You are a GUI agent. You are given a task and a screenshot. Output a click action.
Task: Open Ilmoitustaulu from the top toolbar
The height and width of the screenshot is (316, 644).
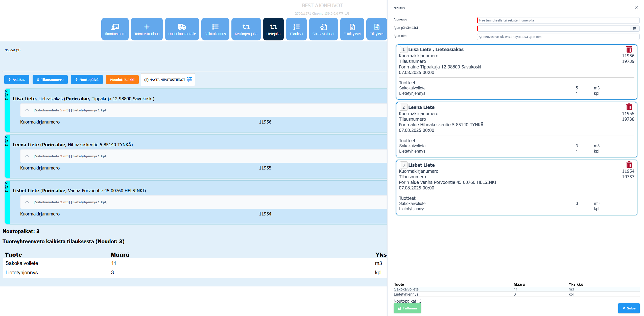click(115, 29)
